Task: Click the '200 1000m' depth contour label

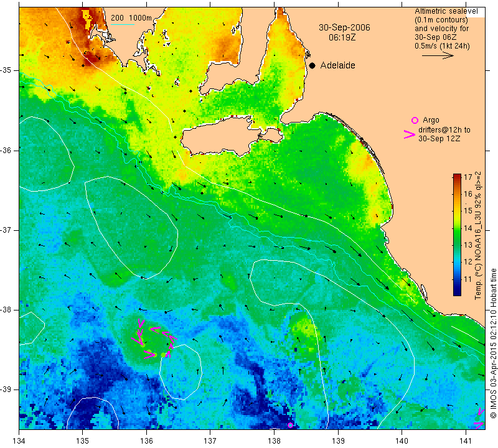Action: coord(131,18)
